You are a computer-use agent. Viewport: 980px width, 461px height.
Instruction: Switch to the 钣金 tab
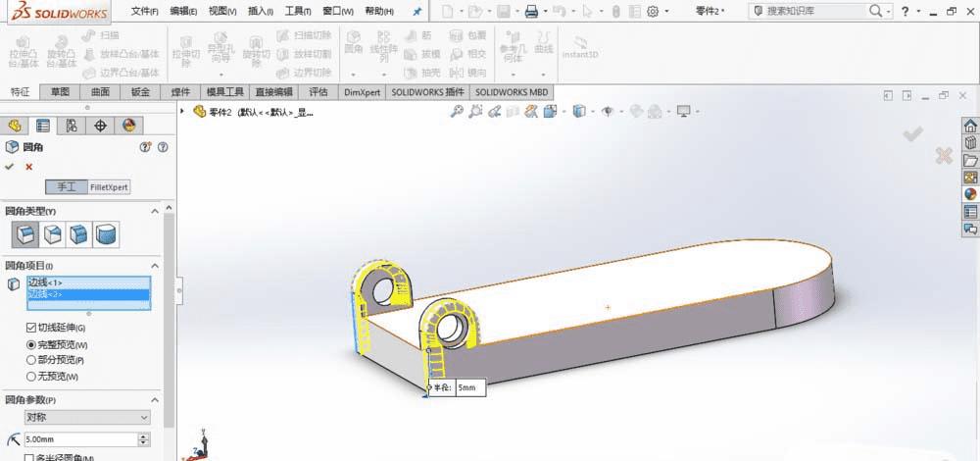point(140,92)
